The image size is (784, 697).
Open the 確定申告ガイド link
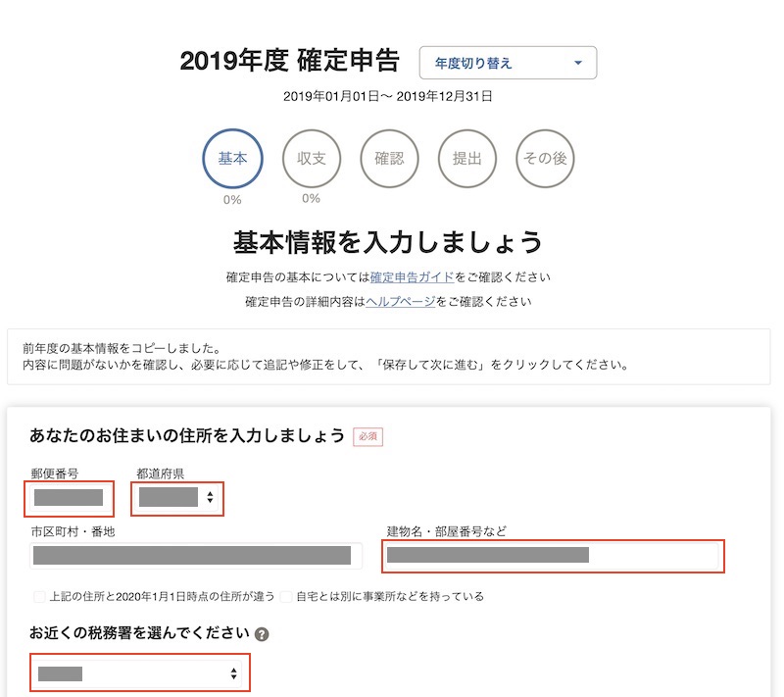(x=412, y=277)
